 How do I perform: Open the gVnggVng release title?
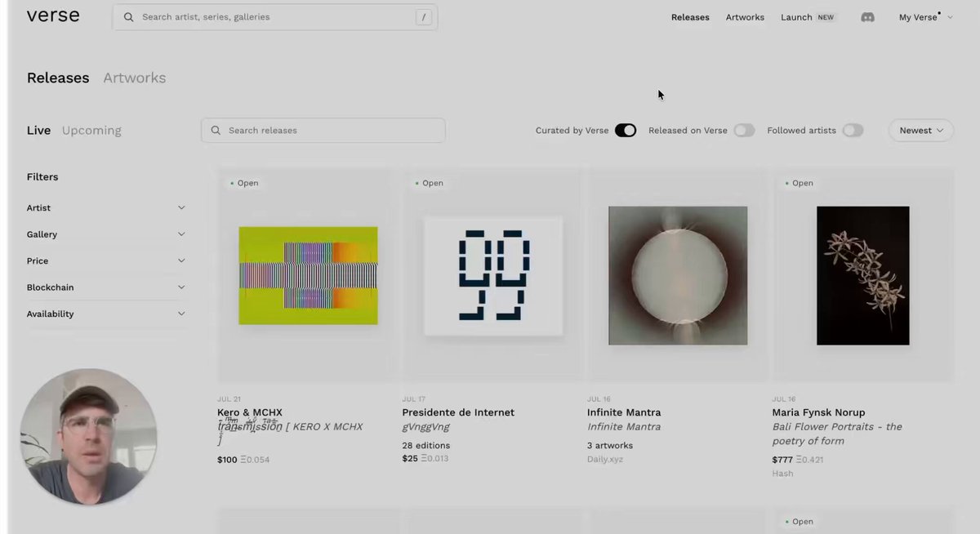[426, 427]
